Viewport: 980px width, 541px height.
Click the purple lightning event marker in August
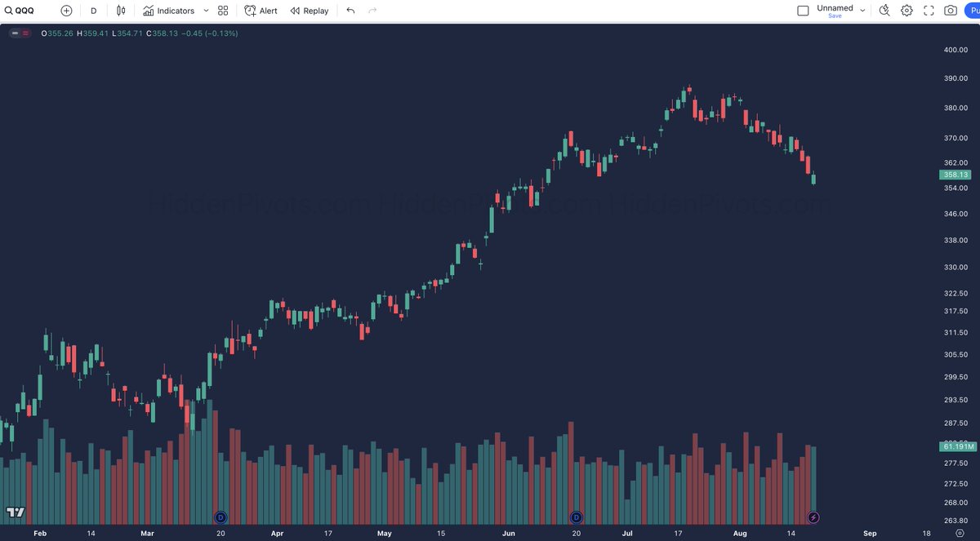tap(813, 517)
